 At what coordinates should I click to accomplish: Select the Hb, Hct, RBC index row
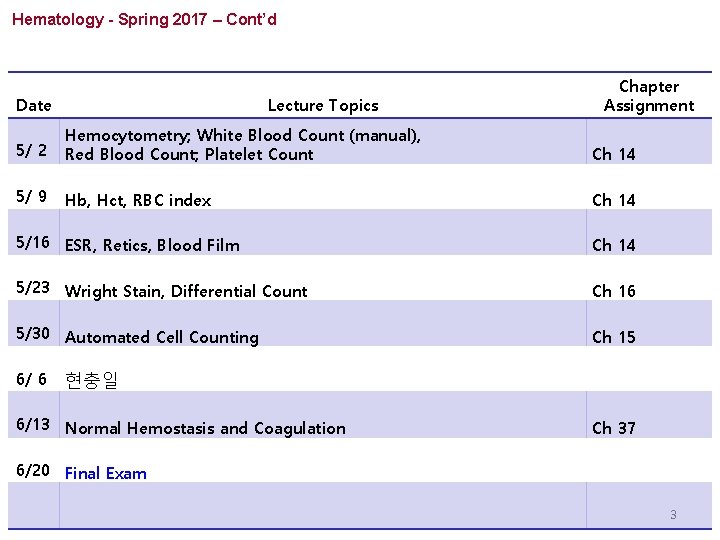[360, 200]
